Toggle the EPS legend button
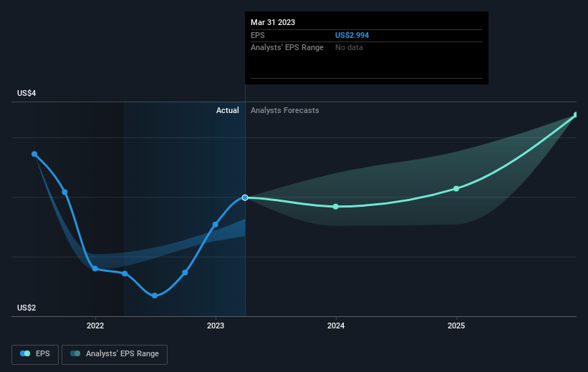The height and width of the screenshot is (372, 588). point(35,354)
